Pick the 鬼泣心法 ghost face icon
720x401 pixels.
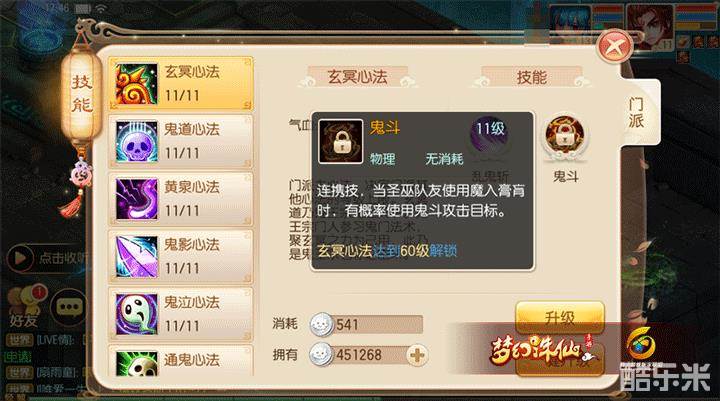coord(136,314)
